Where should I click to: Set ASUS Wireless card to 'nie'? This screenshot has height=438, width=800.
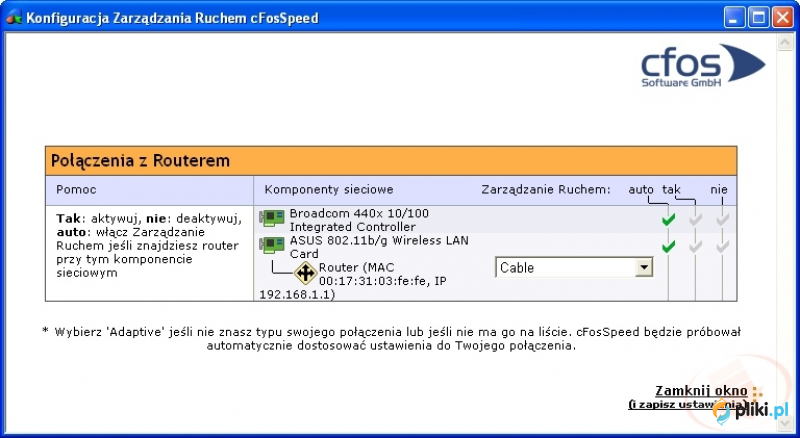722,247
